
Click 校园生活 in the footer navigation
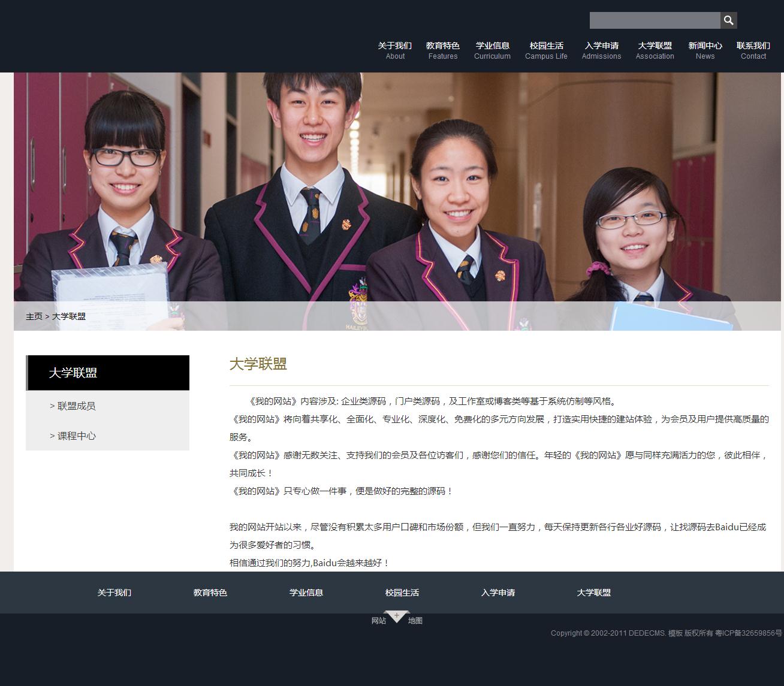pos(402,593)
